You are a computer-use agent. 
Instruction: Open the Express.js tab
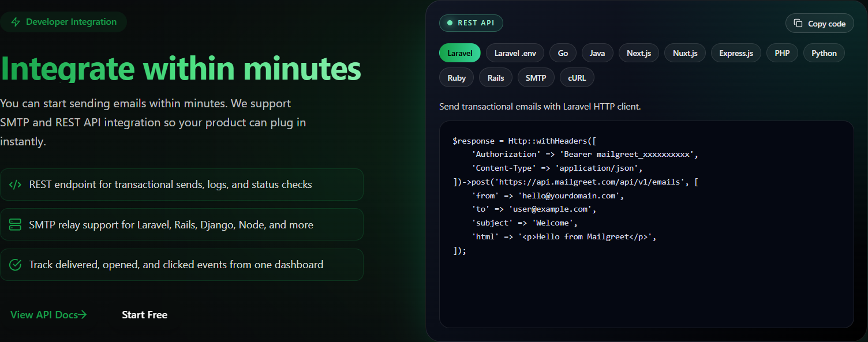[x=736, y=53]
